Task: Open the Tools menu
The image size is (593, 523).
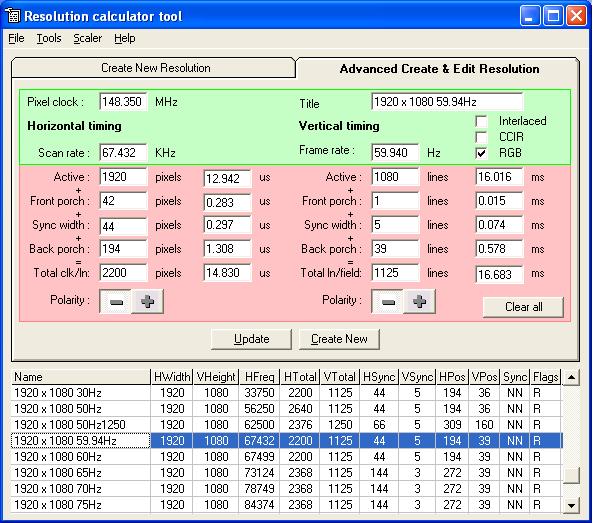Action: tap(49, 38)
